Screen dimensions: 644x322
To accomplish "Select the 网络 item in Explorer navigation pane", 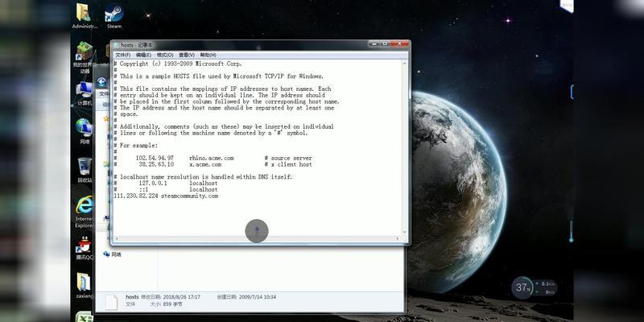I will tap(113, 254).
